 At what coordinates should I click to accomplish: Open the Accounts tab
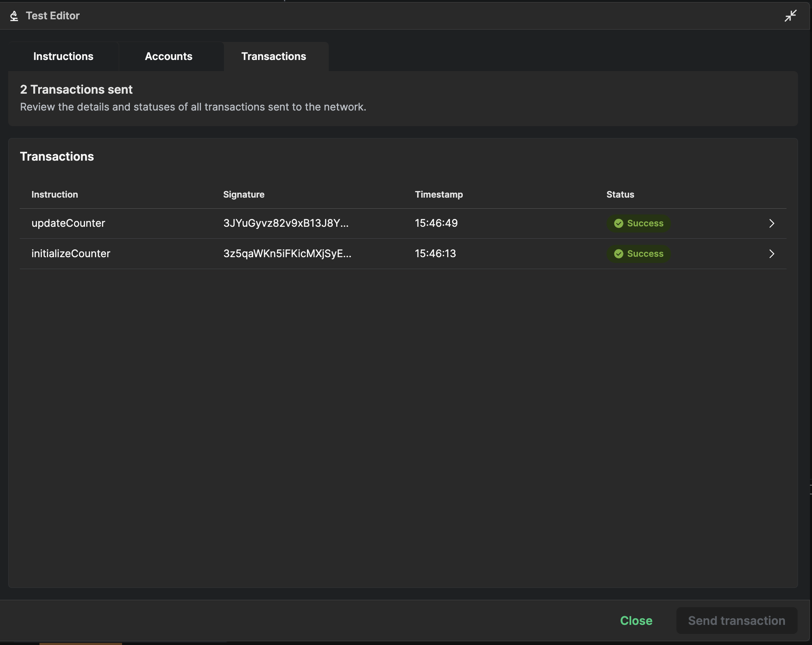tap(168, 56)
